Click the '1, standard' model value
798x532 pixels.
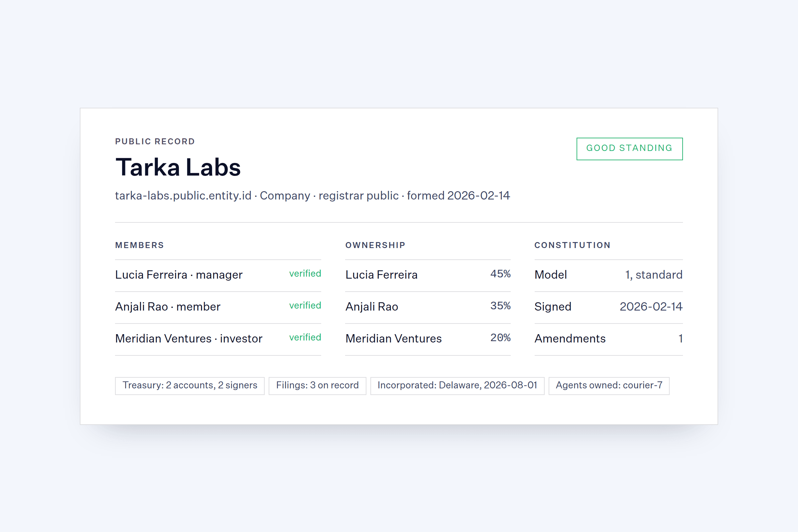[654, 275]
